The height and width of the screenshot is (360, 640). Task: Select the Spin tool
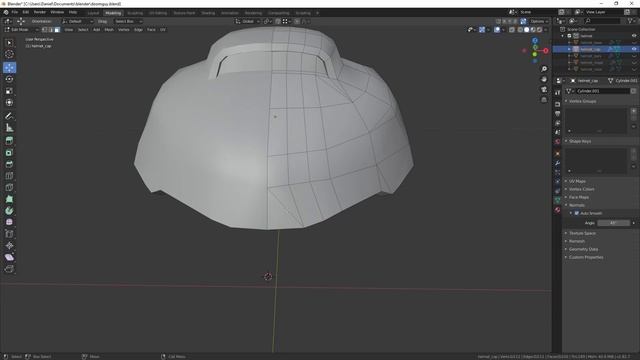[x=9, y=211]
